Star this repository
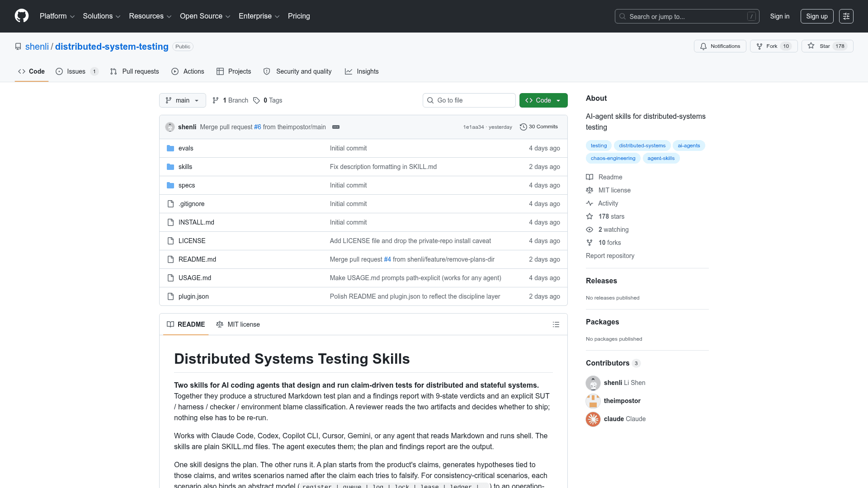This screenshot has width=868, height=488. pyautogui.click(x=827, y=46)
